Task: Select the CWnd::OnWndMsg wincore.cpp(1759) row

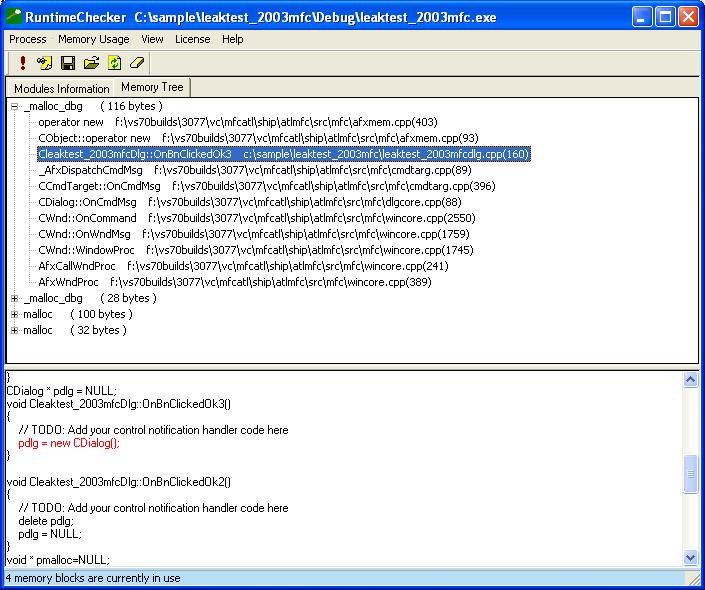Action: point(254,234)
